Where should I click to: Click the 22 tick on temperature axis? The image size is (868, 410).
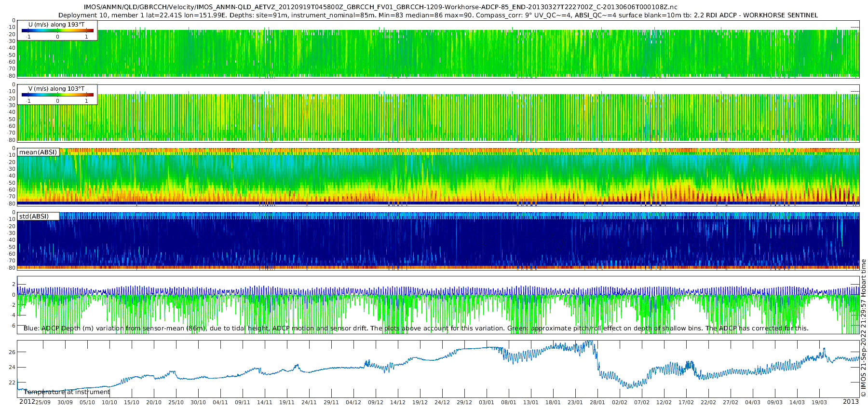click(x=12, y=383)
